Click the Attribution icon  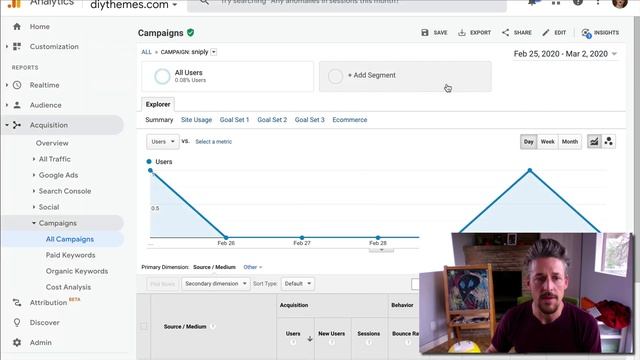17,302
